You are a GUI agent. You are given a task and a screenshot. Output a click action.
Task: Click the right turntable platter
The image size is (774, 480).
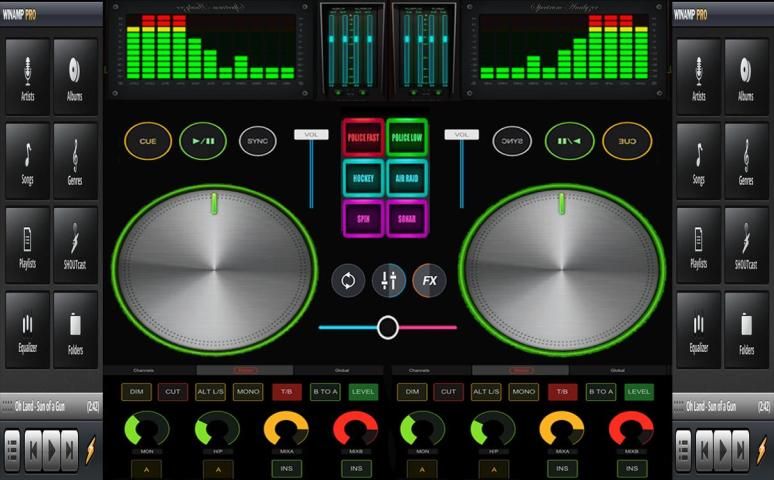[561, 267]
